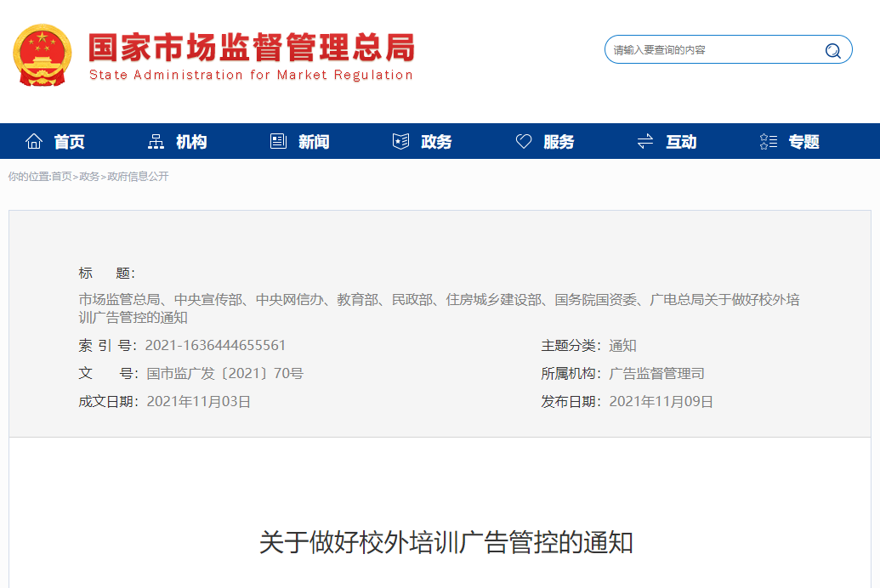Click the newspaper icon beside 新闻
The image size is (880, 588).
(278, 142)
